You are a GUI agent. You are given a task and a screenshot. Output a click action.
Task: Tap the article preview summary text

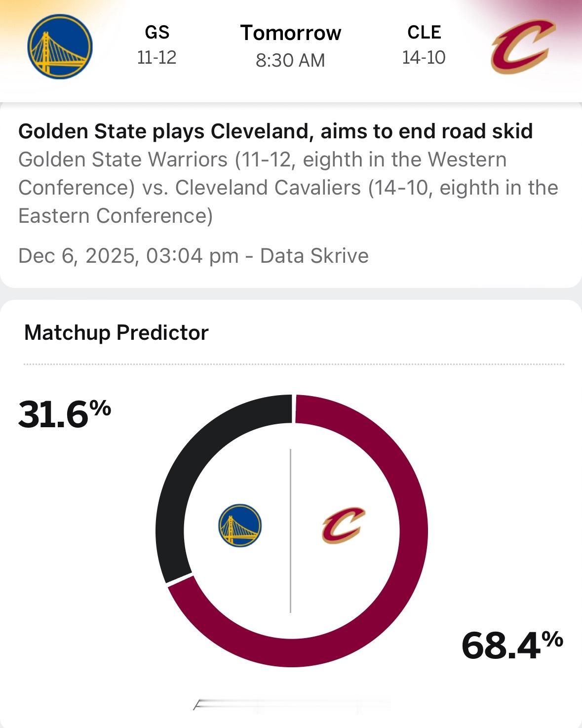[x=287, y=188]
